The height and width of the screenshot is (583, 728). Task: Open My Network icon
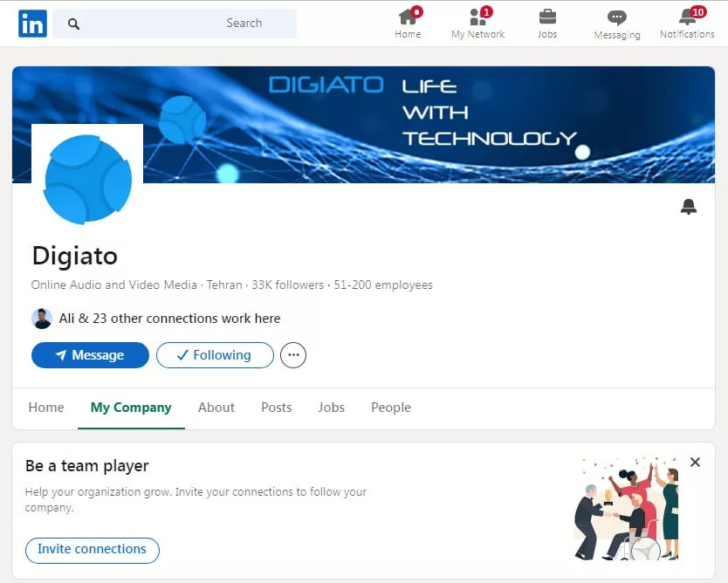pyautogui.click(x=477, y=17)
